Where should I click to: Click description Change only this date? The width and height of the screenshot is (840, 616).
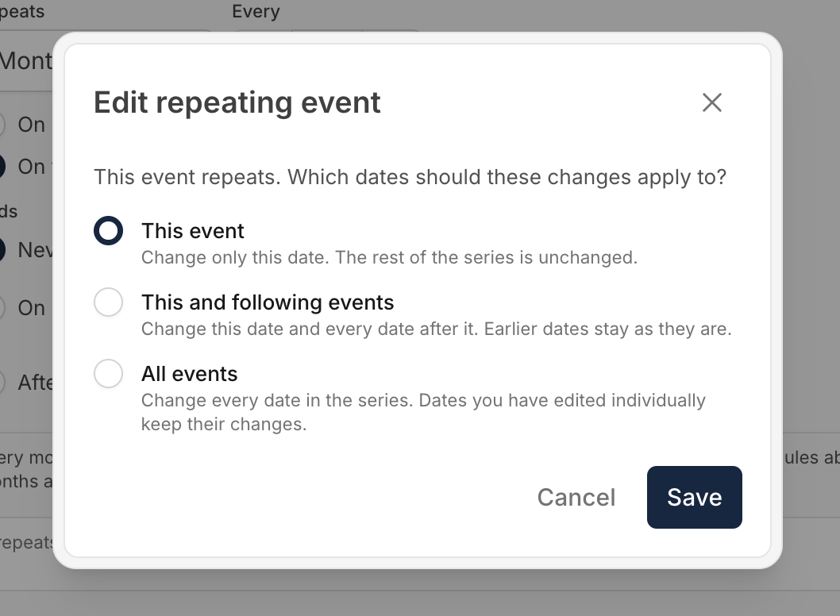[390, 257]
